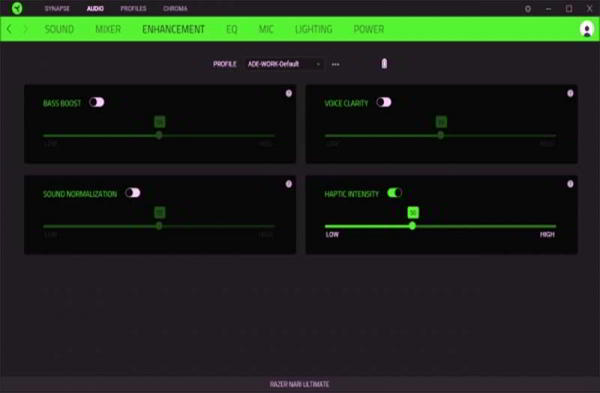Switch to the EQ tab
Image resolution: width=600 pixels, height=393 pixels.
232,29
